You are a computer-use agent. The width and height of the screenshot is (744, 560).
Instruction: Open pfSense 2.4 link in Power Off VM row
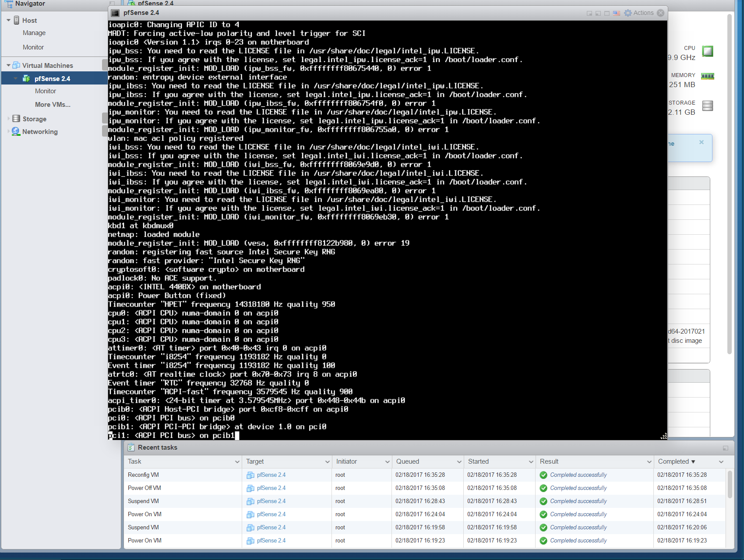click(271, 488)
